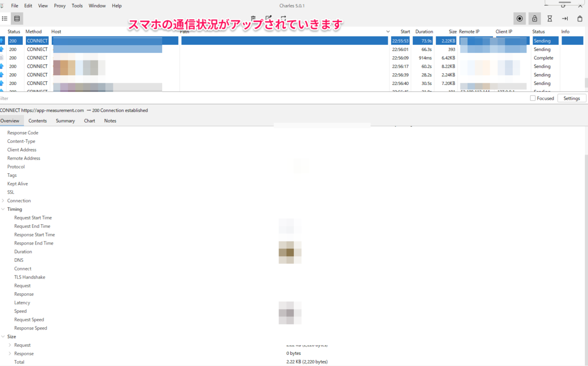
Task: Expand the Response node under Size
Action: point(10,354)
